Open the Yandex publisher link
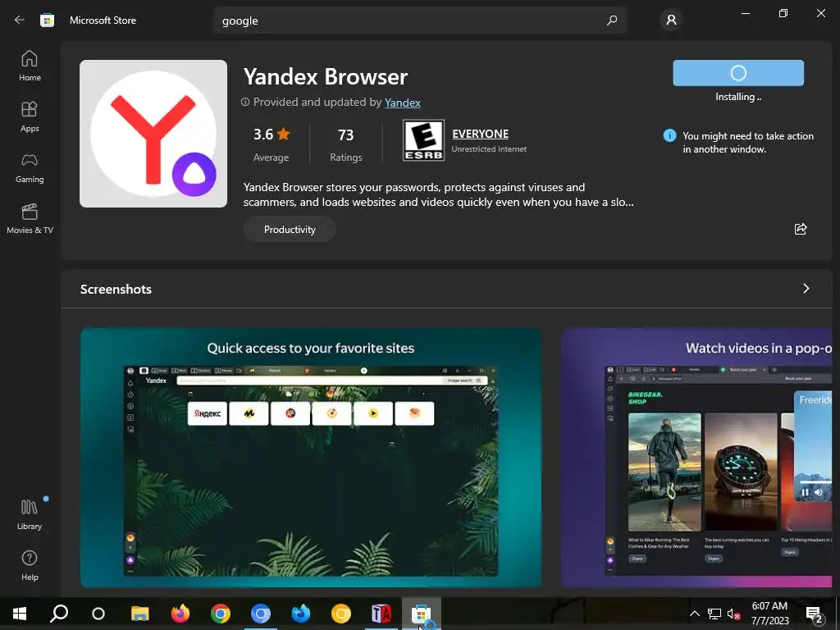Viewport: 840px width, 630px height. tap(402, 103)
